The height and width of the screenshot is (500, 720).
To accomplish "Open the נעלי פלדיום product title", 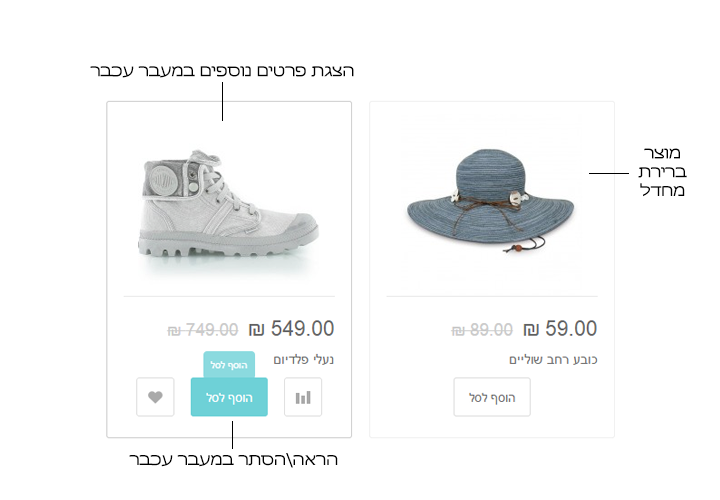I will tap(304, 359).
